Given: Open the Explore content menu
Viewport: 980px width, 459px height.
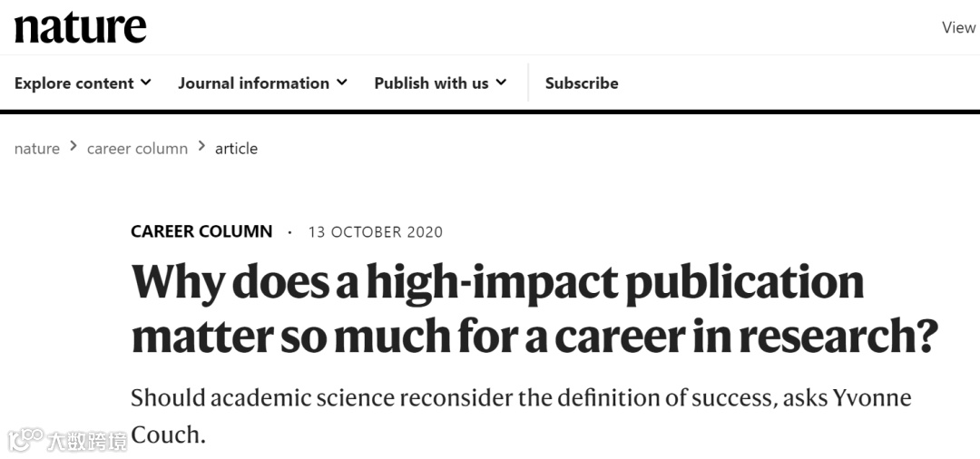Looking at the screenshot, I should point(74,83).
